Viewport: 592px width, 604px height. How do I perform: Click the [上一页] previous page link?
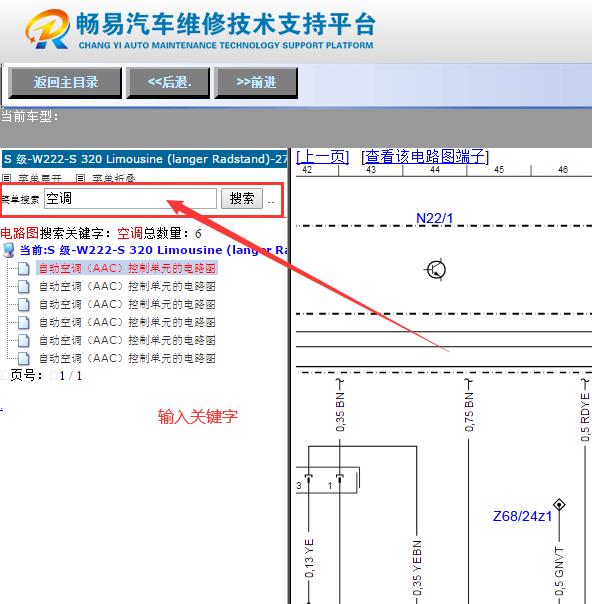(x=322, y=157)
